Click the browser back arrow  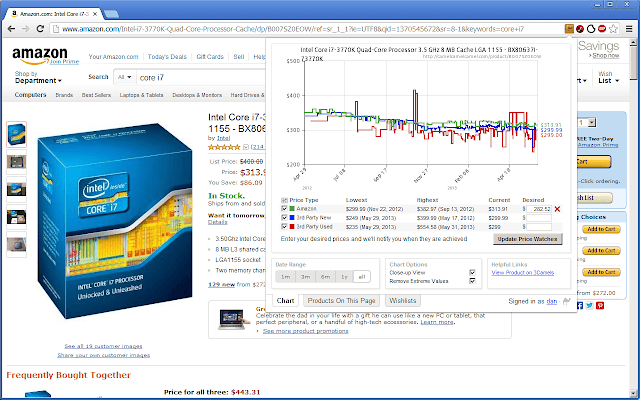click(x=11, y=30)
